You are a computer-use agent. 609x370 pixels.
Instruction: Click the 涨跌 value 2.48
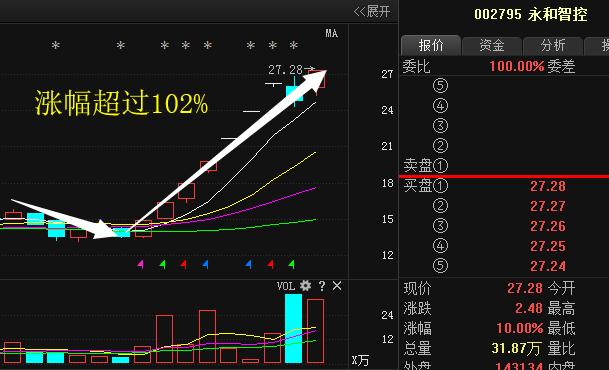tap(529, 308)
